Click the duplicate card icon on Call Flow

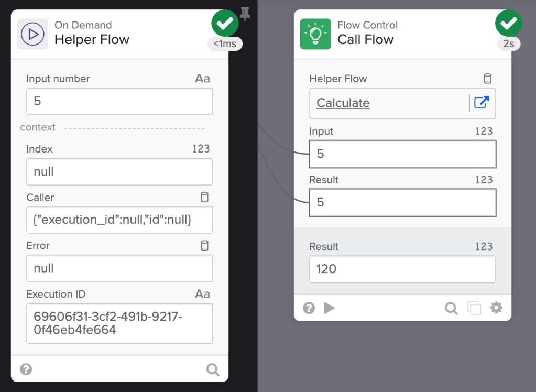coord(474,308)
